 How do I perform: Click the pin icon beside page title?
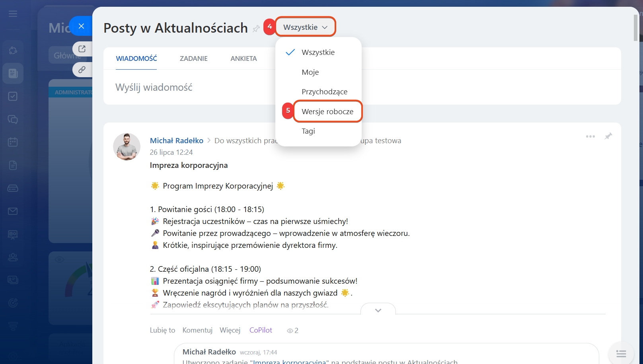(256, 28)
